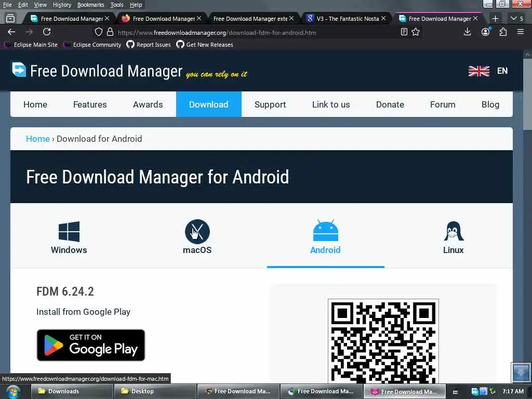Screen dimensions: 532x399
Task: Open the Firefox account icon
Action: (486, 32)
